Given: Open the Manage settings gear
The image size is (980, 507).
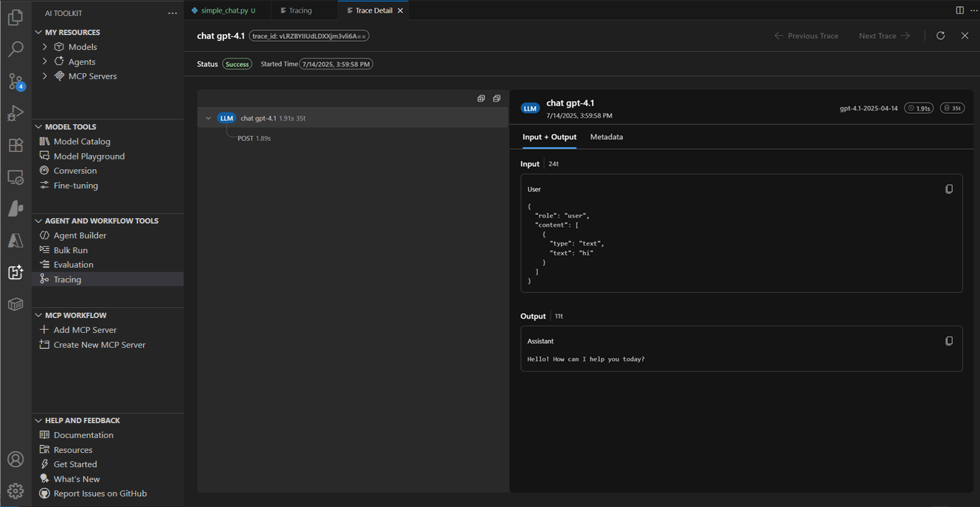Looking at the screenshot, I should tap(15, 491).
